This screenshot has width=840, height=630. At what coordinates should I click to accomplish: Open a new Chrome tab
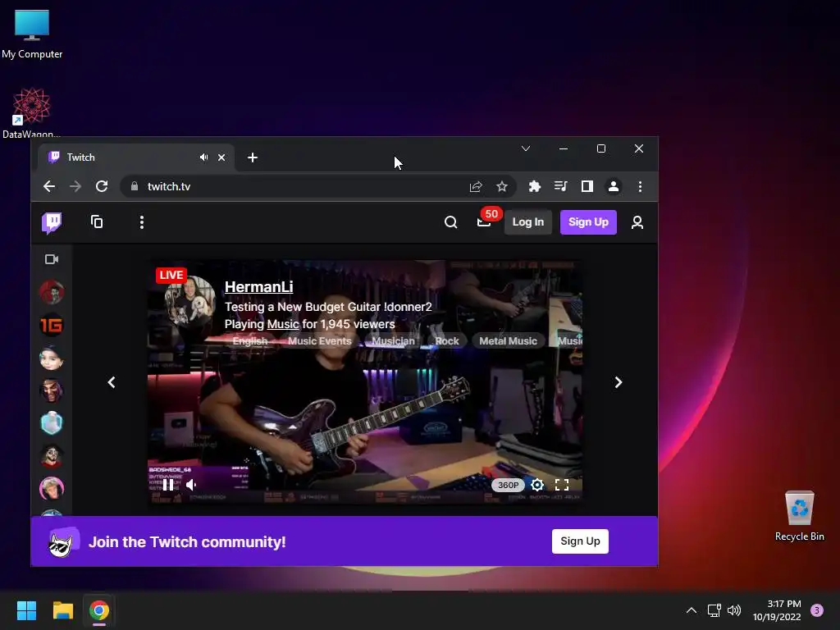253,157
